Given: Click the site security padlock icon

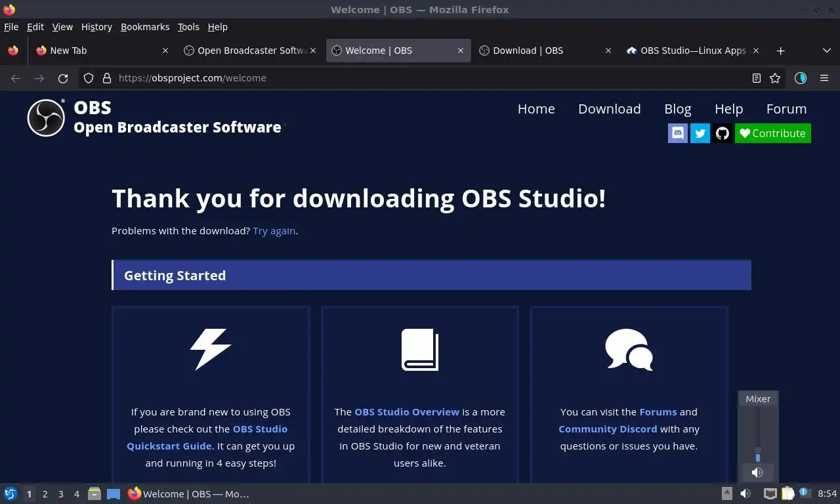Looking at the screenshot, I should (107, 78).
